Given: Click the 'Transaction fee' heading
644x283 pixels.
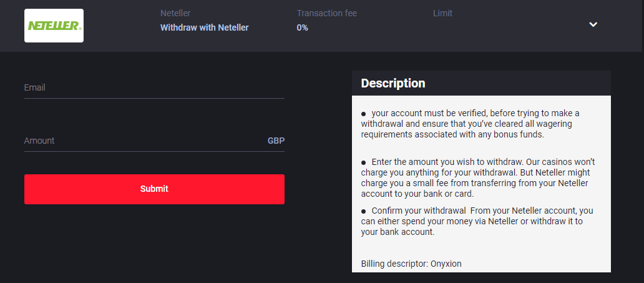Looking at the screenshot, I should (x=326, y=13).
